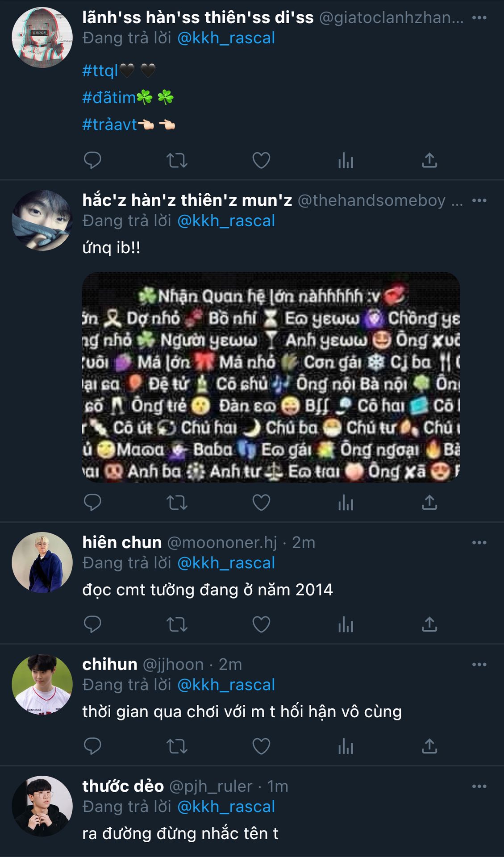The height and width of the screenshot is (857, 504).
Task: Open @kkh_rascal mention in thước dẻo's reply
Action: point(226,807)
